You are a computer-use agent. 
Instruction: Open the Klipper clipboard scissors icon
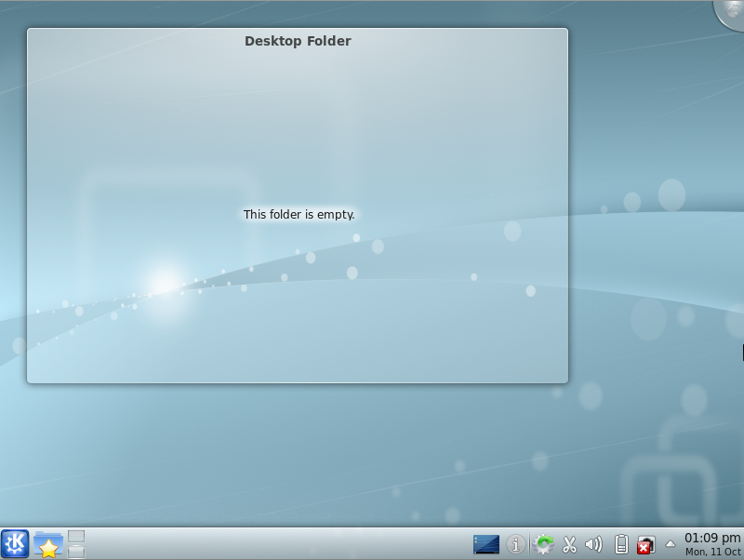pos(570,544)
